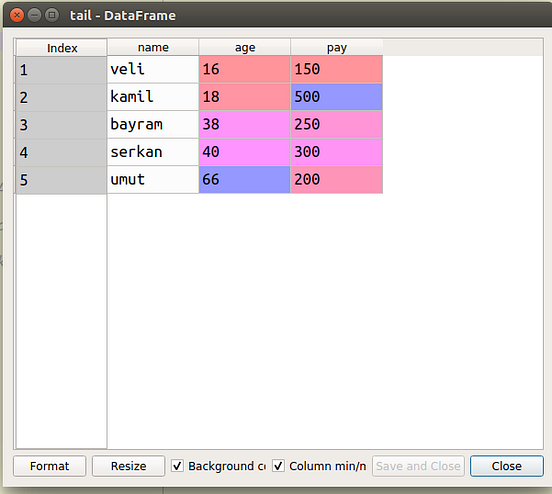This screenshot has height=494, width=552.
Task: Maximize the tail DataFrame window
Action: click(52, 15)
